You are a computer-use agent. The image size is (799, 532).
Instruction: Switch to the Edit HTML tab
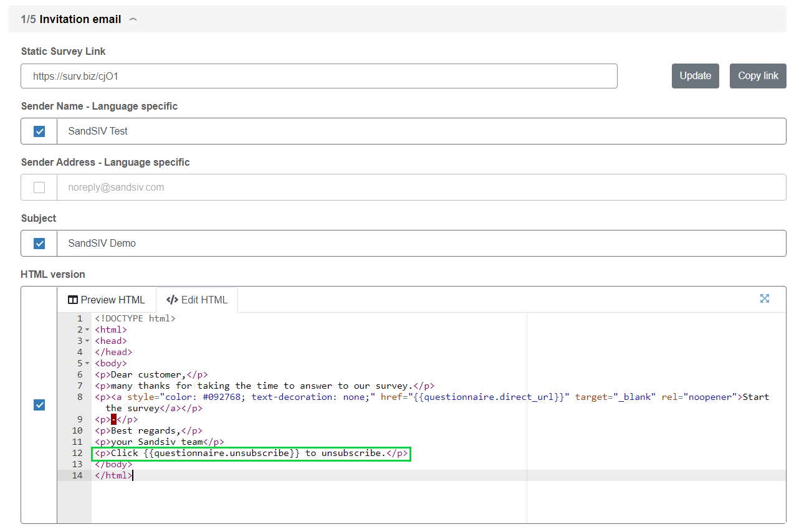[x=197, y=300]
